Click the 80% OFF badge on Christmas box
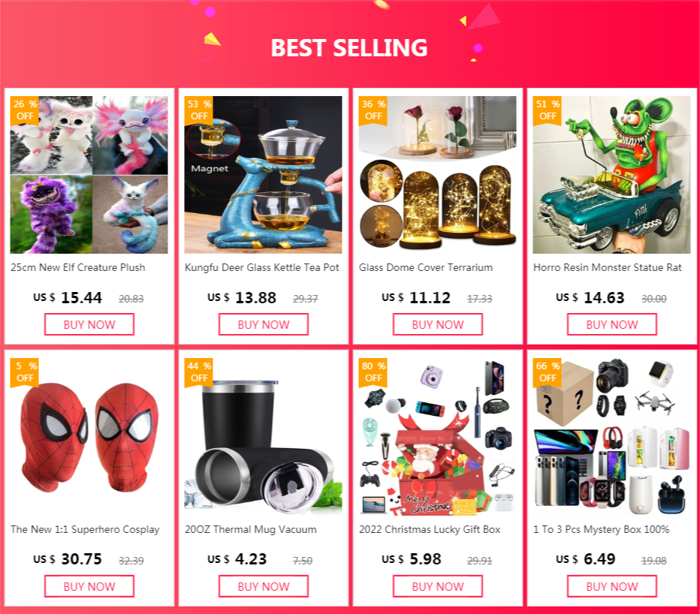This screenshot has width=700, height=614. coord(373,372)
